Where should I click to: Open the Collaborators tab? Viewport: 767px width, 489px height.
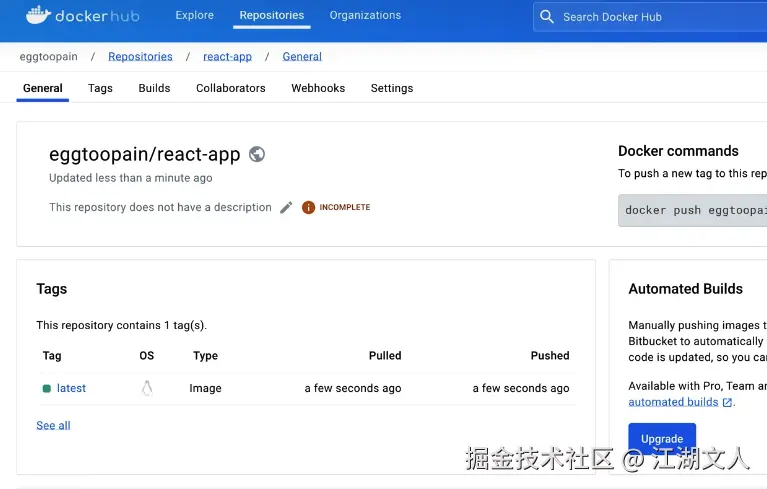(x=230, y=88)
